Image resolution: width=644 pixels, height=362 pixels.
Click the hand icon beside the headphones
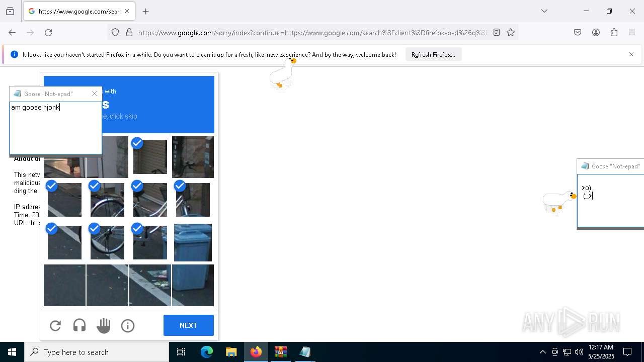(x=104, y=326)
